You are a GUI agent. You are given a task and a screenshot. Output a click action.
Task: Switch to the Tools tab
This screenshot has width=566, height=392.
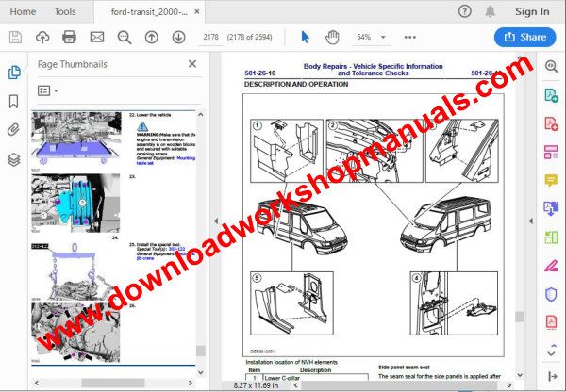[x=65, y=11]
